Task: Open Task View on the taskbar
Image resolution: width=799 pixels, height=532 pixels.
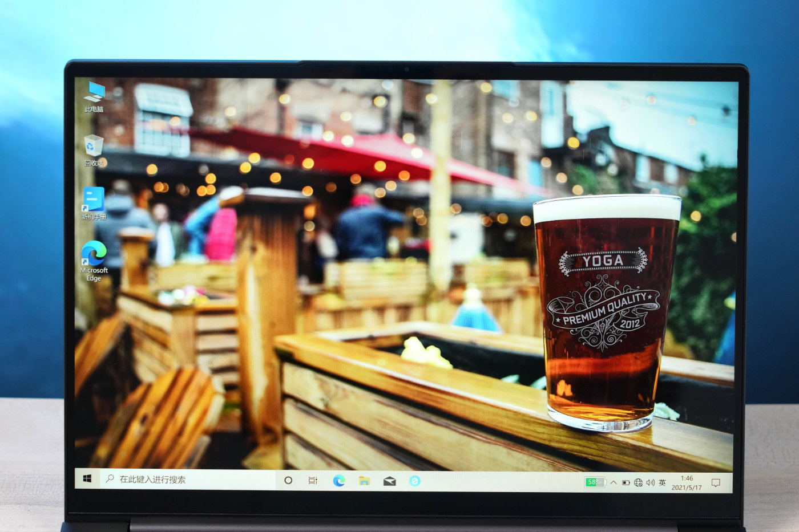Action: coord(313,481)
